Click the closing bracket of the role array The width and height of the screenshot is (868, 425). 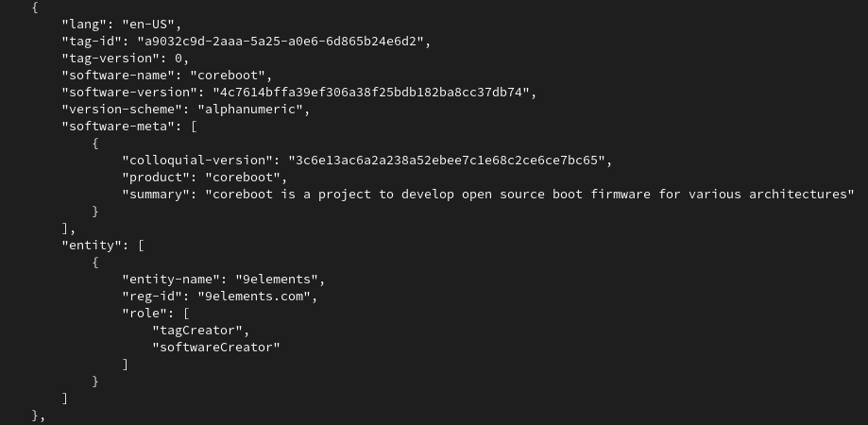click(x=126, y=365)
